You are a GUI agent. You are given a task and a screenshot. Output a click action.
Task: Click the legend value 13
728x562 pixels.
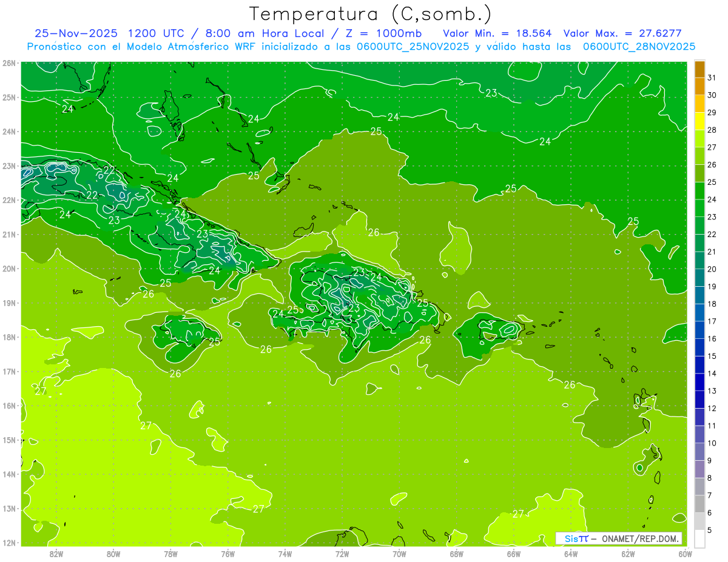(712, 391)
